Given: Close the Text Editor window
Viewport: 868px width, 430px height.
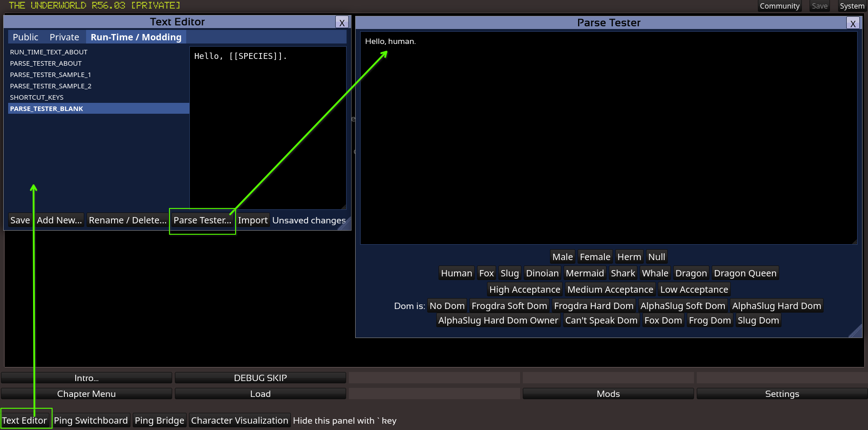Looking at the screenshot, I should pos(342,23).
